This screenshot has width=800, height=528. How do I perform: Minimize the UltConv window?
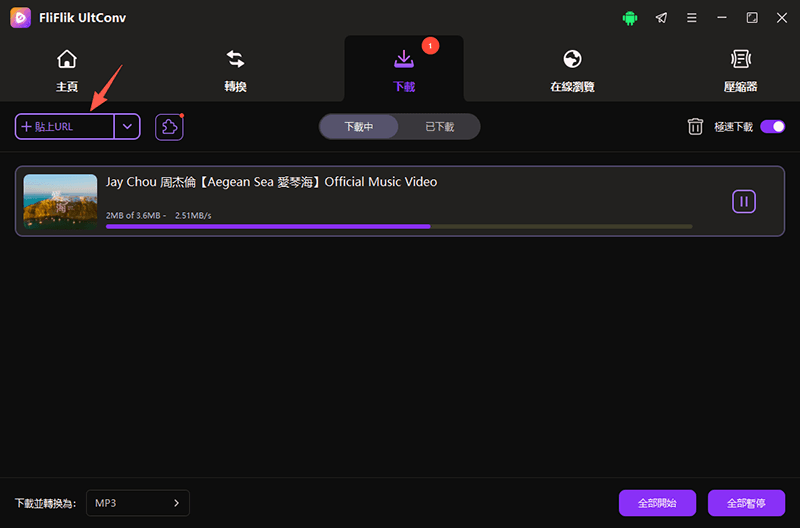coord(721,18)
